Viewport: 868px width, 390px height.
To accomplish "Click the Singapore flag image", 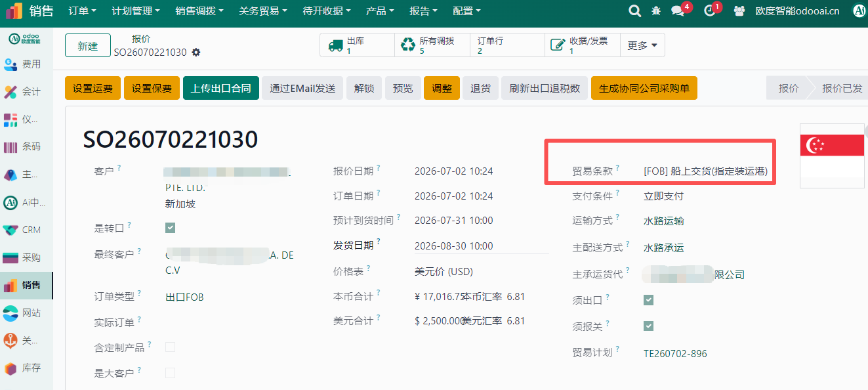I will tap(831, 156).
